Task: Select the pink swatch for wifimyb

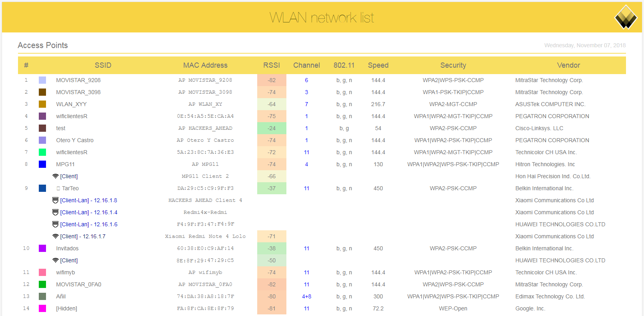Action: [42, 272]
